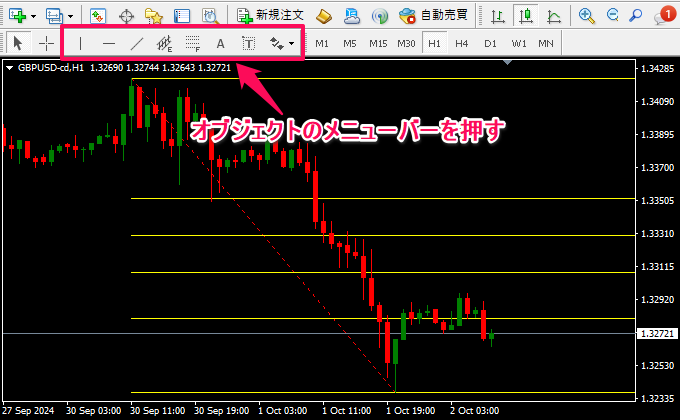Click the chart shift triangle marker
Image resolution: width=680 pixels, height=420 pixels.
tap(507, 62)
